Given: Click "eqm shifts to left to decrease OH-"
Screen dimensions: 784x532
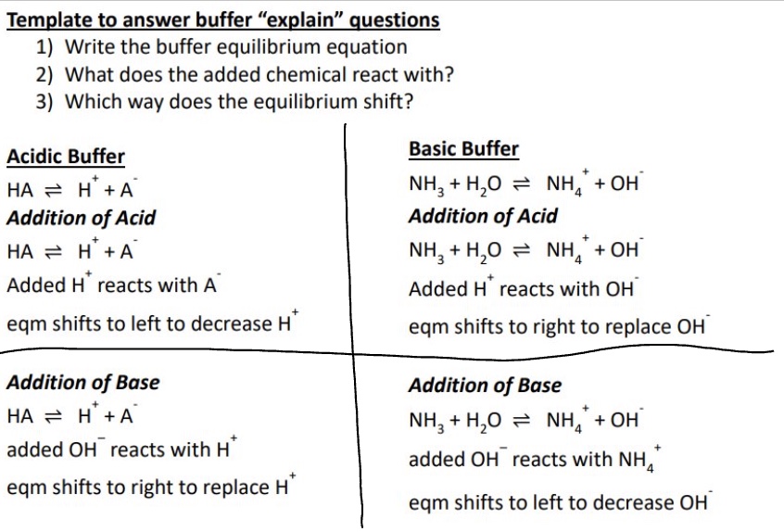Looking at the screenshot, I should click(558, 503).
